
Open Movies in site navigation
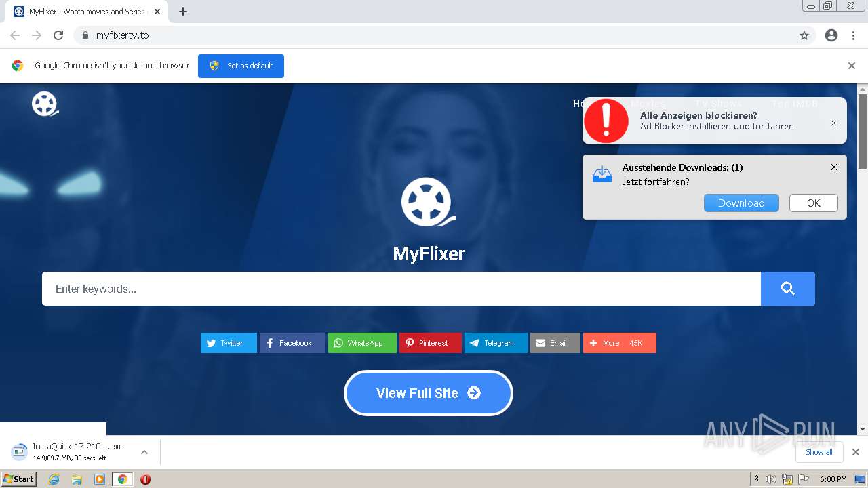click(648, 104)
